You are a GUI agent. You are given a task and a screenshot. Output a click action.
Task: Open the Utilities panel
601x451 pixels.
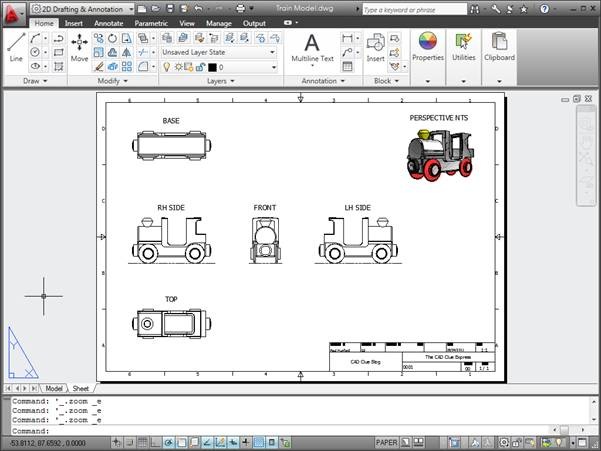(464, 46)
